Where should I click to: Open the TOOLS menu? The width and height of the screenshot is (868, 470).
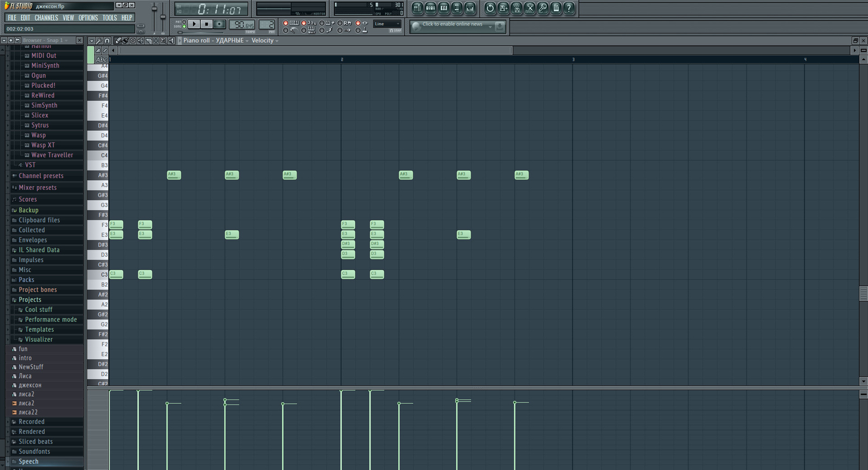[x=110, y=18]
